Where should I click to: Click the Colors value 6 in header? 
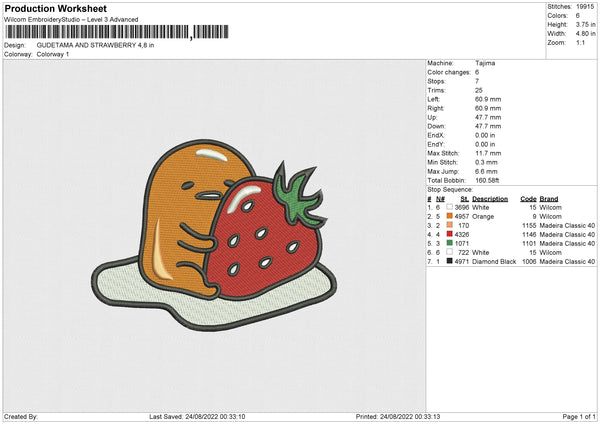(578, 16)
